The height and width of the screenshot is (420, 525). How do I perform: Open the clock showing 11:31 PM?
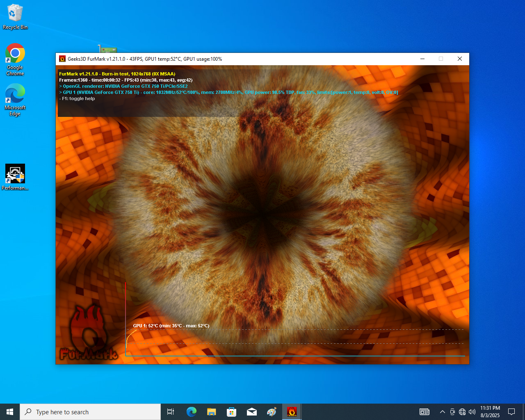coord(490,412)
